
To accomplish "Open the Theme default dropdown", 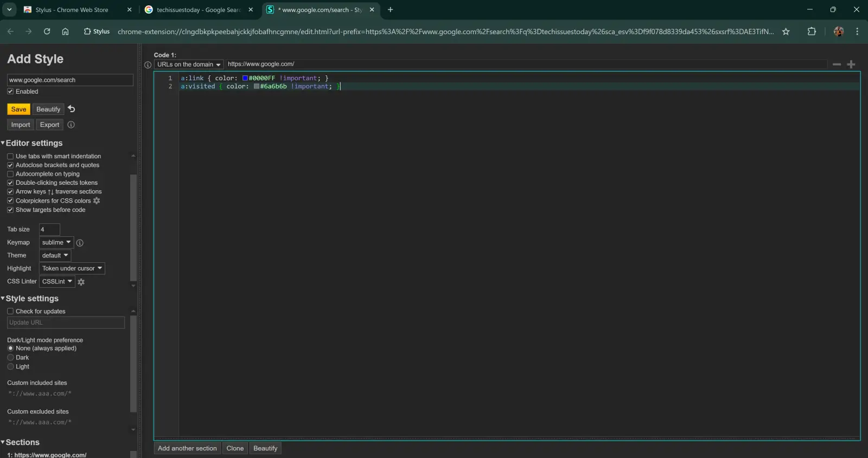I will (55, 255).
